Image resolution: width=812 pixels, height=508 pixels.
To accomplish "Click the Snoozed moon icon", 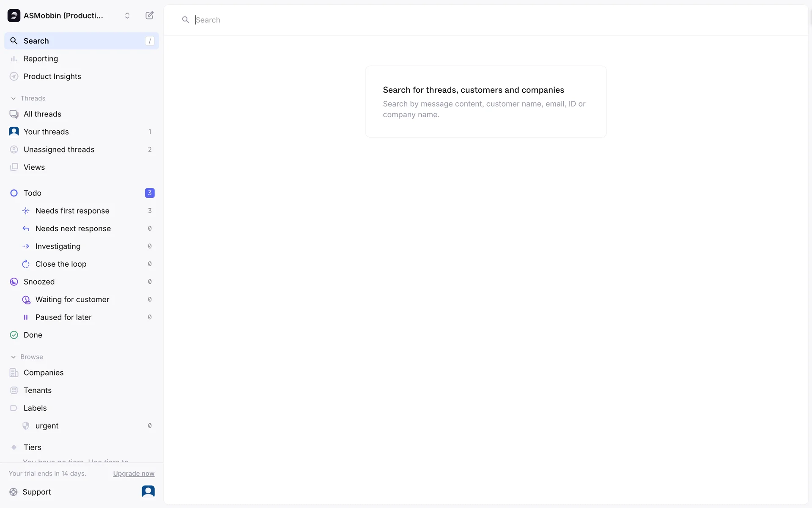I will tap(14, 282).
